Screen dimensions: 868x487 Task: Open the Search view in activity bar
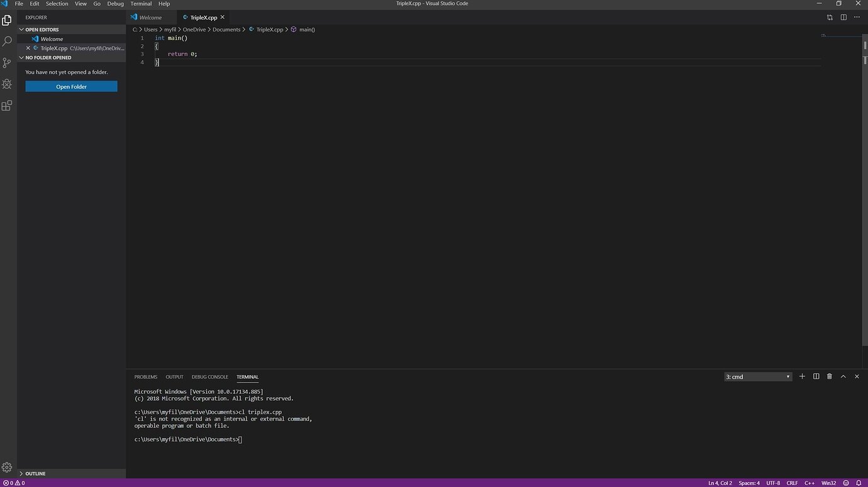(7, 42)
